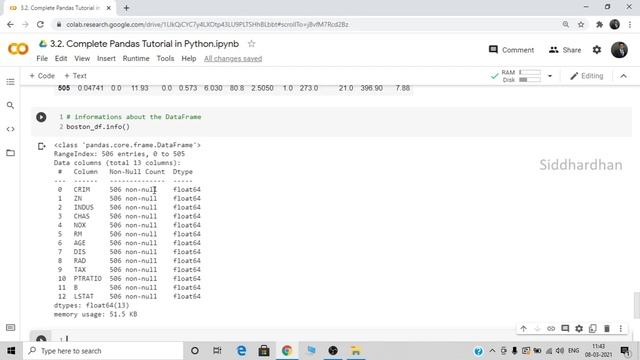Open the notifications action center
Image resolution: width=640 pixels, height=360 pixels.
[625, 351]
